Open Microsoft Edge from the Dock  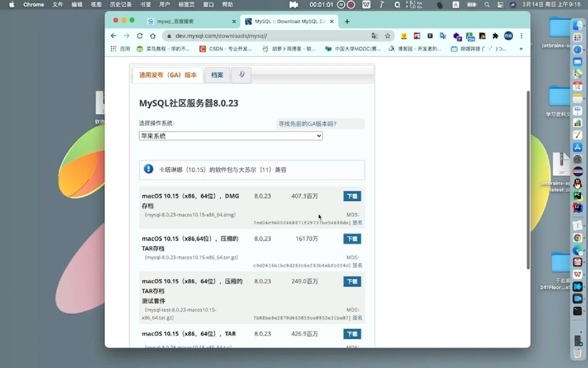pyautogui.click(x=577, y=250)
